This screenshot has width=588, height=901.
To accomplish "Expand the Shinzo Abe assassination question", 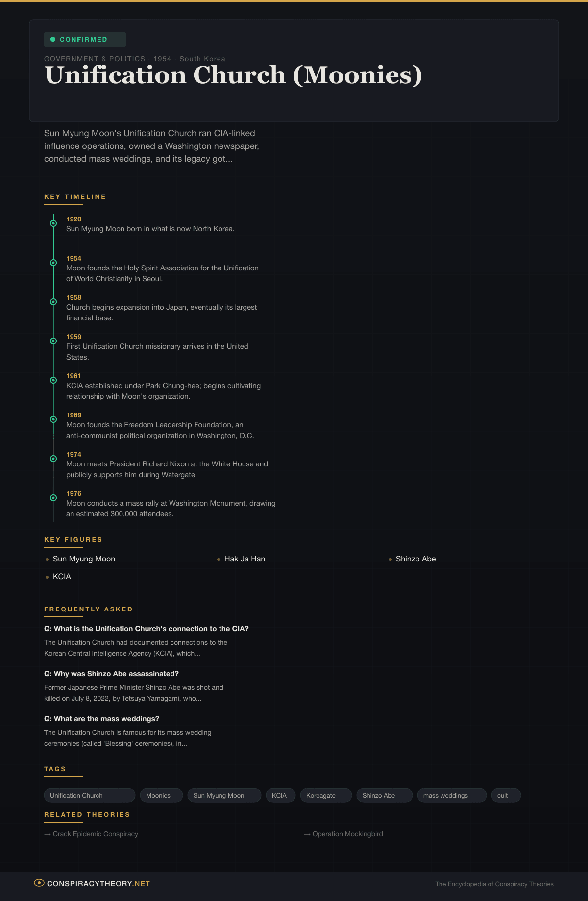I will coord(111,674).
